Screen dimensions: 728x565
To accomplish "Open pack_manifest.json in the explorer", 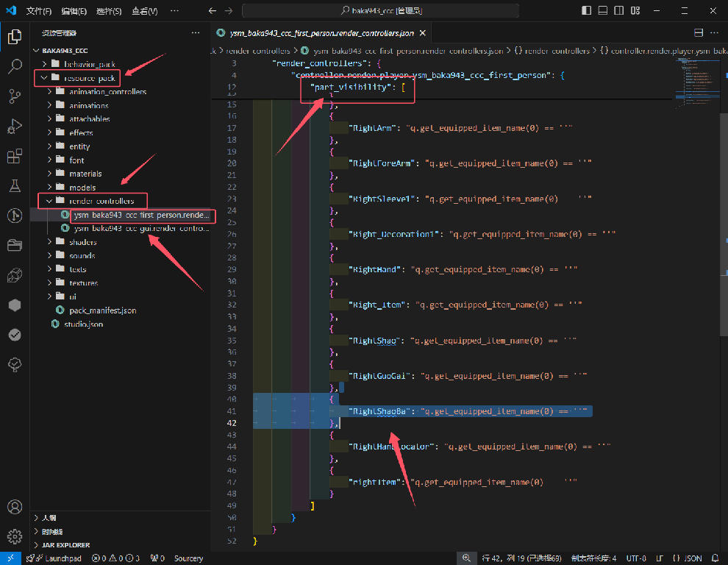I will click(x=102, y=310).
